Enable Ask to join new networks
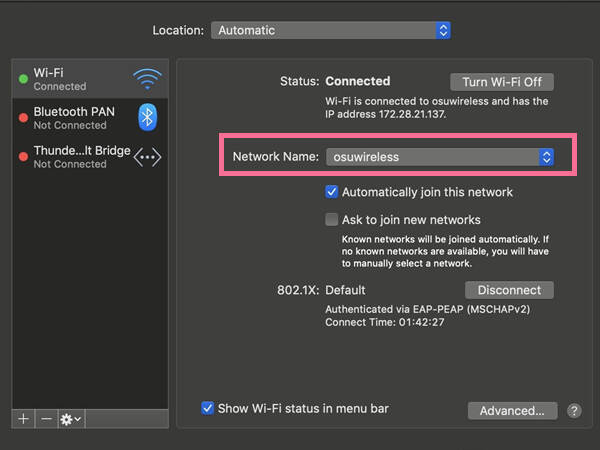The height and width of the screenshot is (450, 600). tap(331, 220)
